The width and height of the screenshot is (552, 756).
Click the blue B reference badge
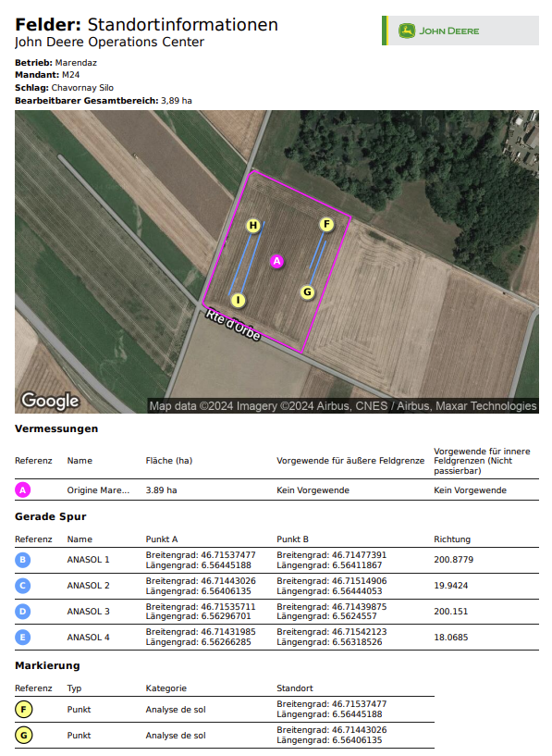(22, 560)
